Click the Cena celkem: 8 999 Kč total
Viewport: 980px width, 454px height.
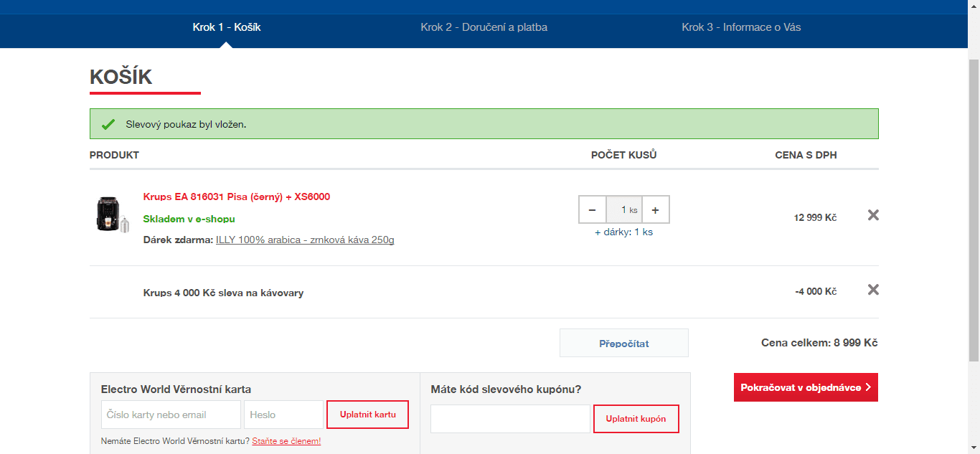pos(819,343)
